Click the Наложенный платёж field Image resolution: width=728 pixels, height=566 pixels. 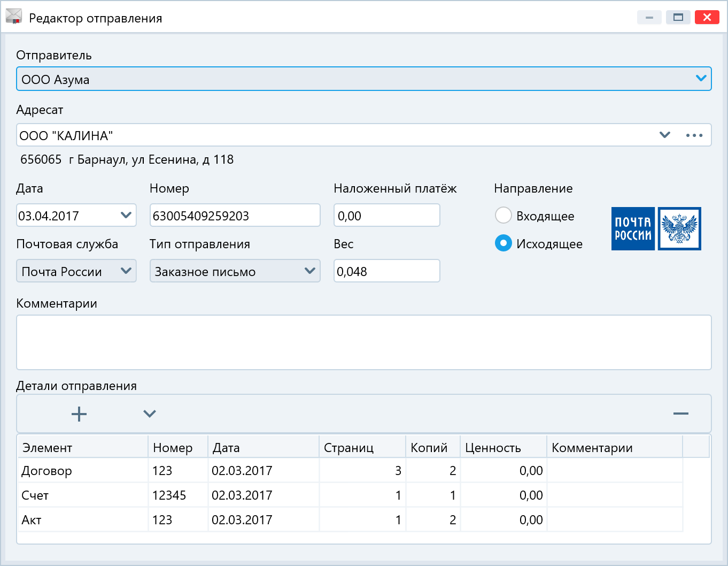(x=387, y=215)
